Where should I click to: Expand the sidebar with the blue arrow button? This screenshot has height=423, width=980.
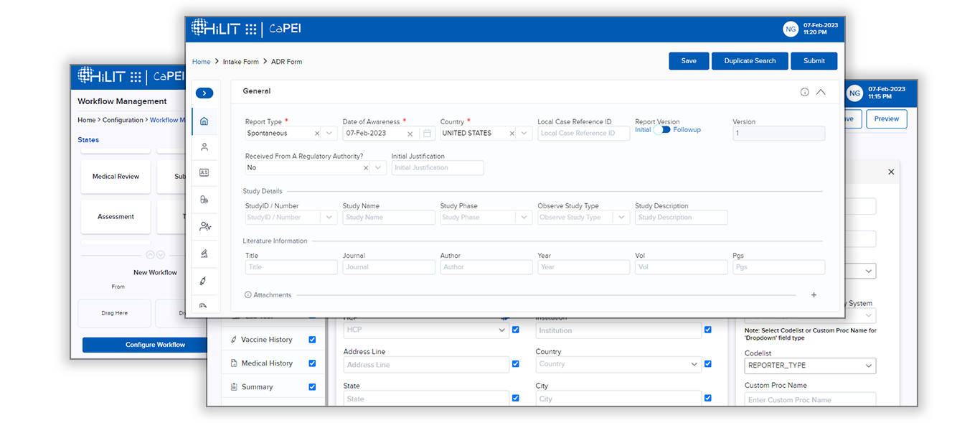click(x=204, y=93)
